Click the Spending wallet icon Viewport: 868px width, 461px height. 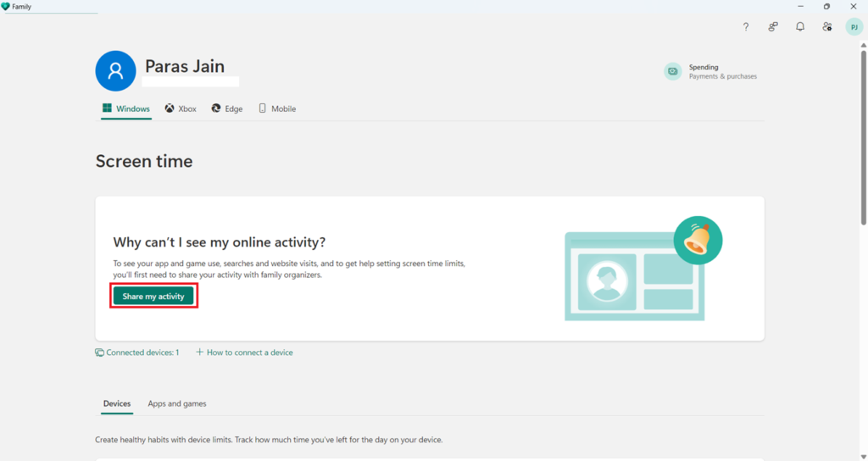click(x=672, y=71)
